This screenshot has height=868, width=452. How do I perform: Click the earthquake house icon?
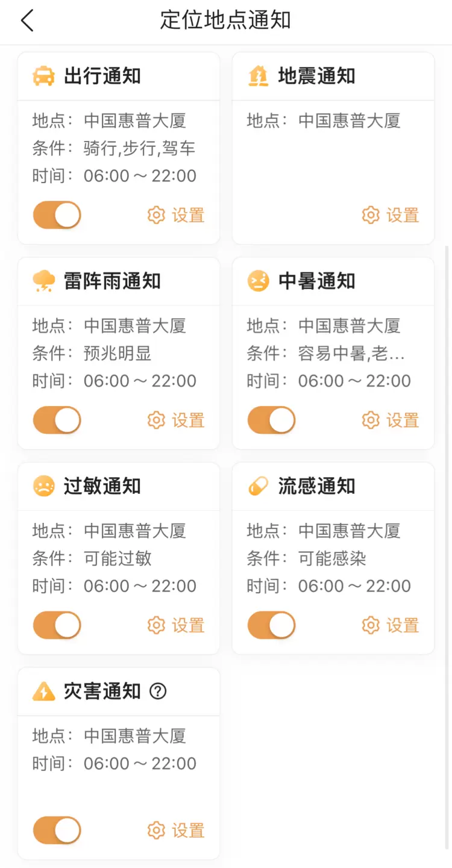(x=258, y=76)
